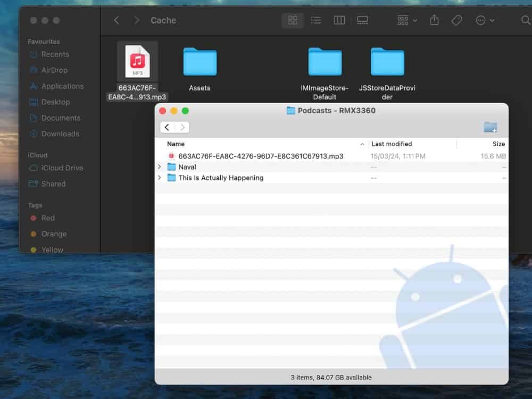Screen dimensions: 532x399
Task: Click the back arrow in Android File Transfer
Action: point(167,127)
